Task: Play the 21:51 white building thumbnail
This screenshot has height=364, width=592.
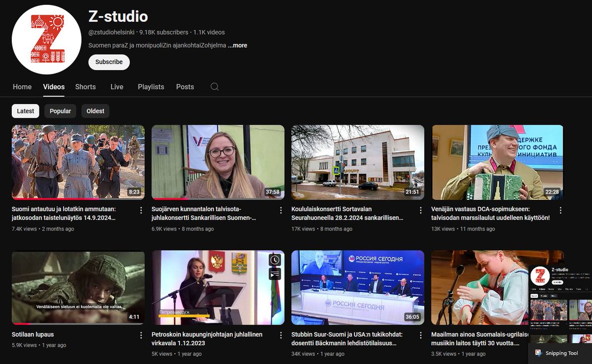Action: [358, 162]
